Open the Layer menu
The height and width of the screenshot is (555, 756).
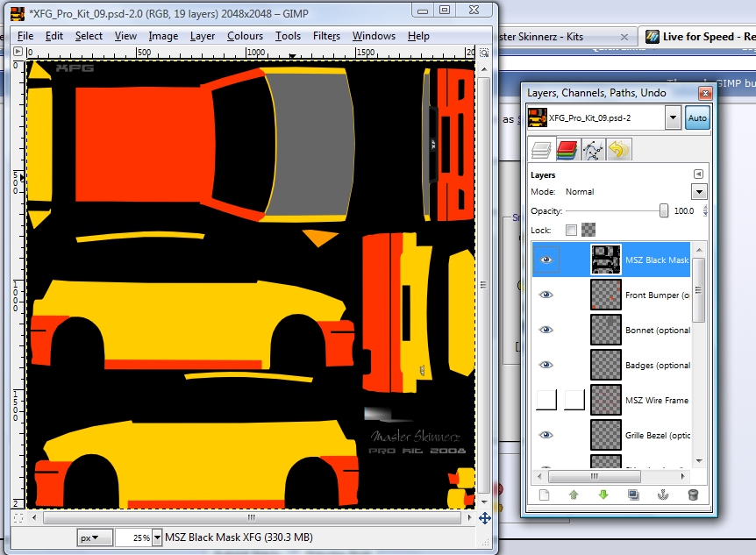pos(203,36)
